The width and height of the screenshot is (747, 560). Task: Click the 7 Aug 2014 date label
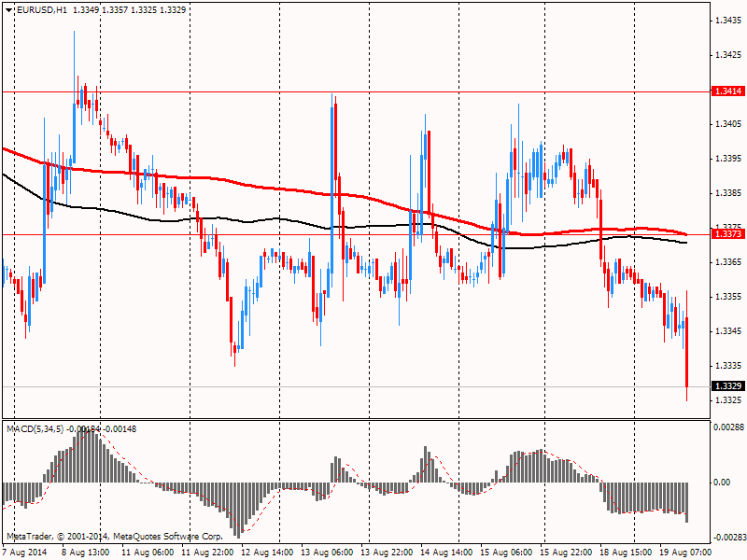click(x=25, y=553)
